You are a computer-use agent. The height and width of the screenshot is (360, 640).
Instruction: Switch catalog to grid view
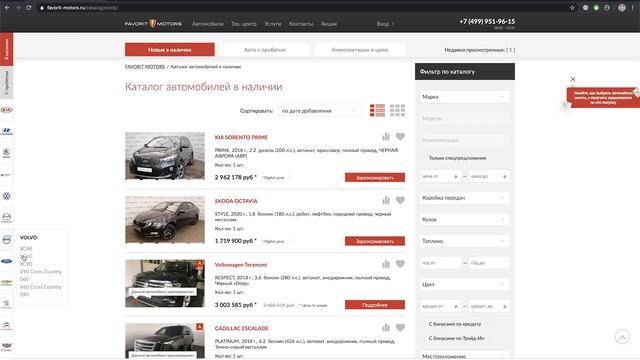coord(397,110)
